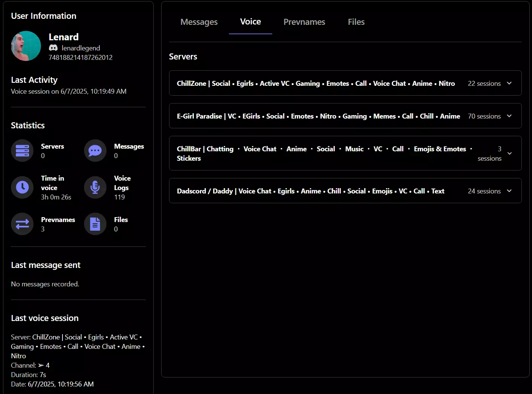Image resolution: width=532 pixels, height=394 pixels.
Task: Expand the ChillBar server chevron
Action: click(509, 154)
